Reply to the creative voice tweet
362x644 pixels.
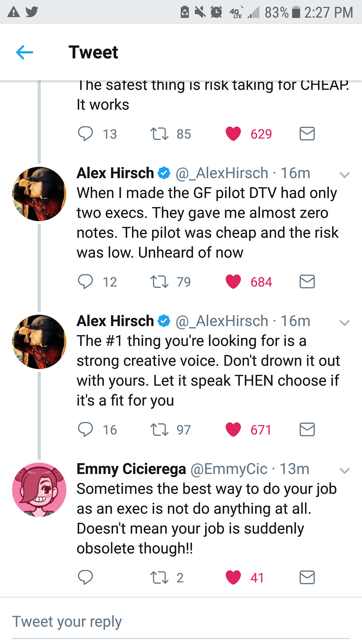click(x=85, y=429)
